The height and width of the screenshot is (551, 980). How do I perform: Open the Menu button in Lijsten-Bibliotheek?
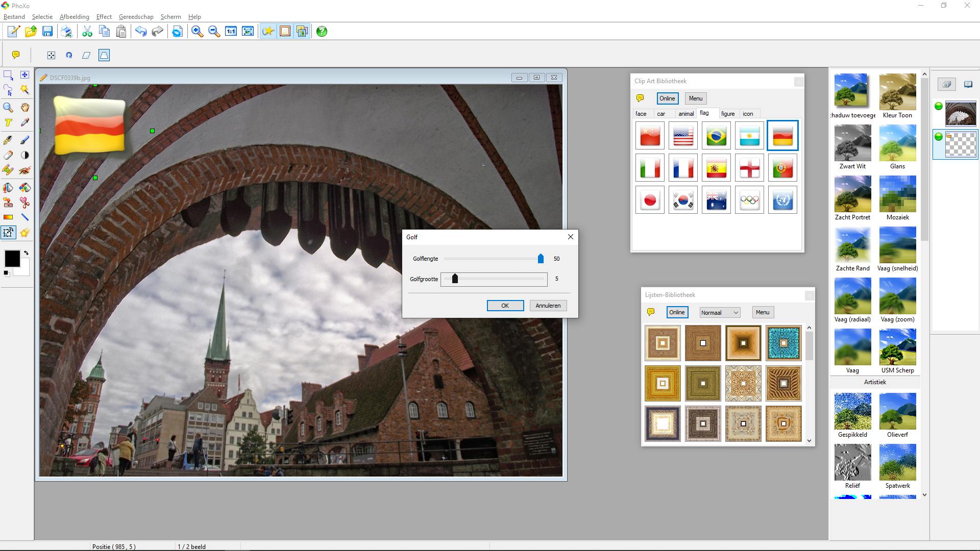[x=762, y=312]
